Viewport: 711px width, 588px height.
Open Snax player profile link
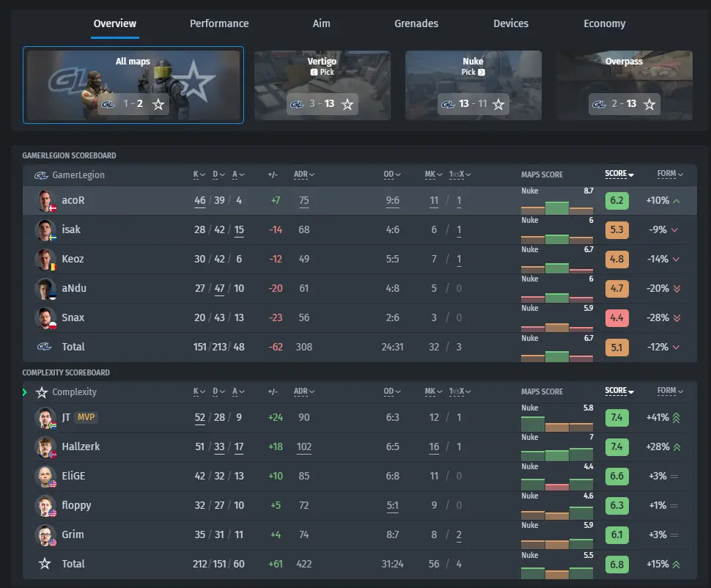73,317
